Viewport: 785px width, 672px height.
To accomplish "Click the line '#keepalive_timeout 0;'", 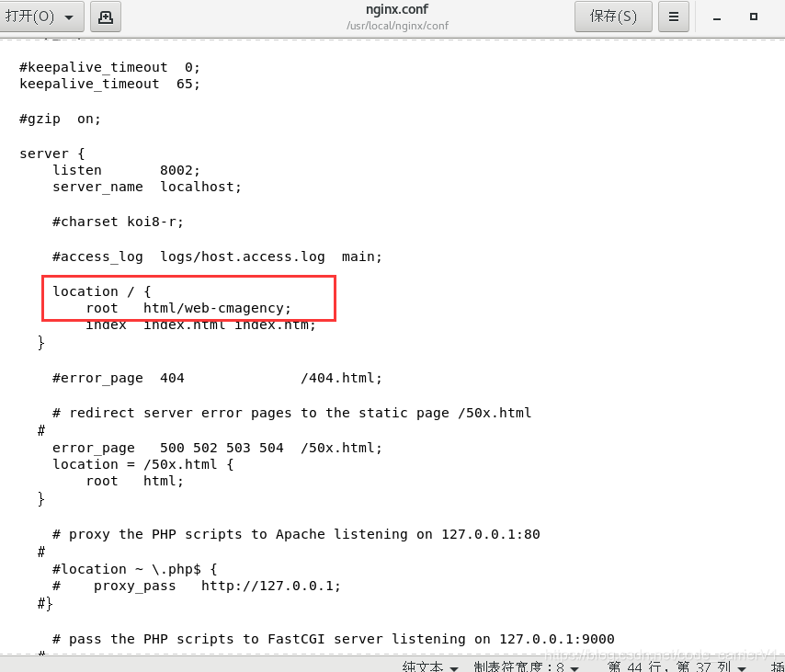I will 109,67.
